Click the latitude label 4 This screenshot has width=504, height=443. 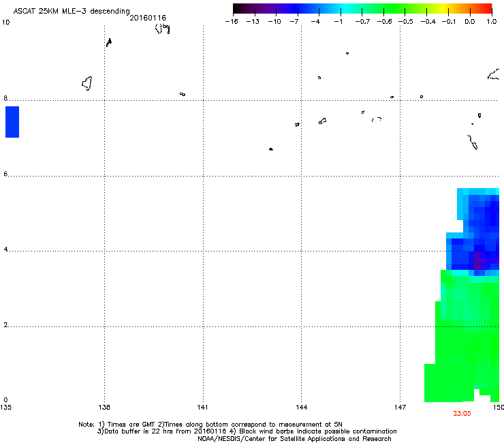[x=5, y=249]
